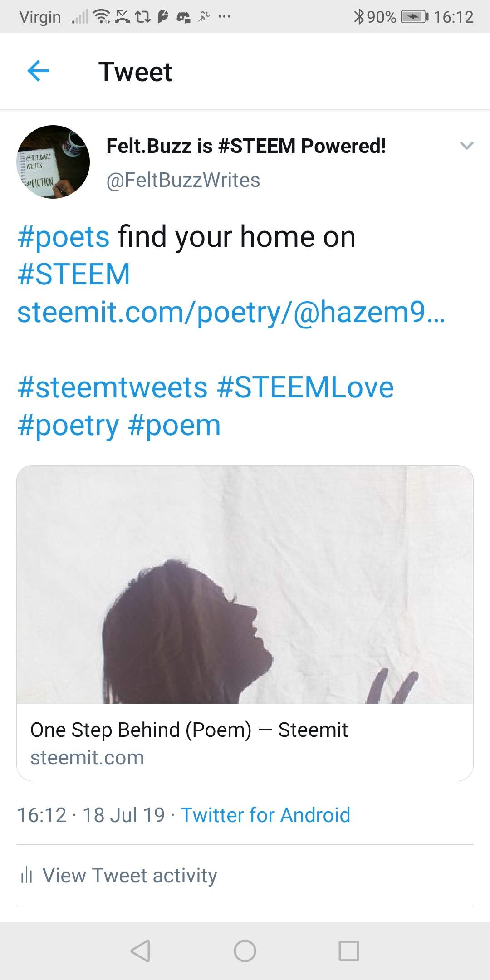Open the #STEEMLove hashtag
490x980 pixels.
pyautogui.click(x=305, y=387)
